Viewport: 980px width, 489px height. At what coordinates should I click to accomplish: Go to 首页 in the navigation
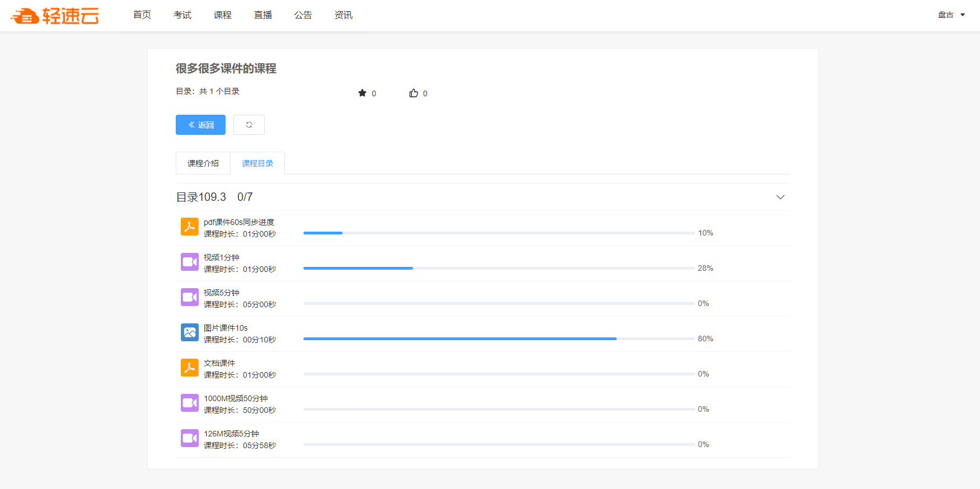(x=142, y=15)
